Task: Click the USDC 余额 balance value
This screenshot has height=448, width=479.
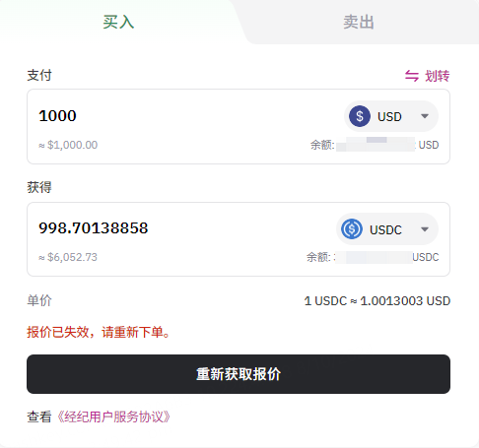Action: [374, 257]
